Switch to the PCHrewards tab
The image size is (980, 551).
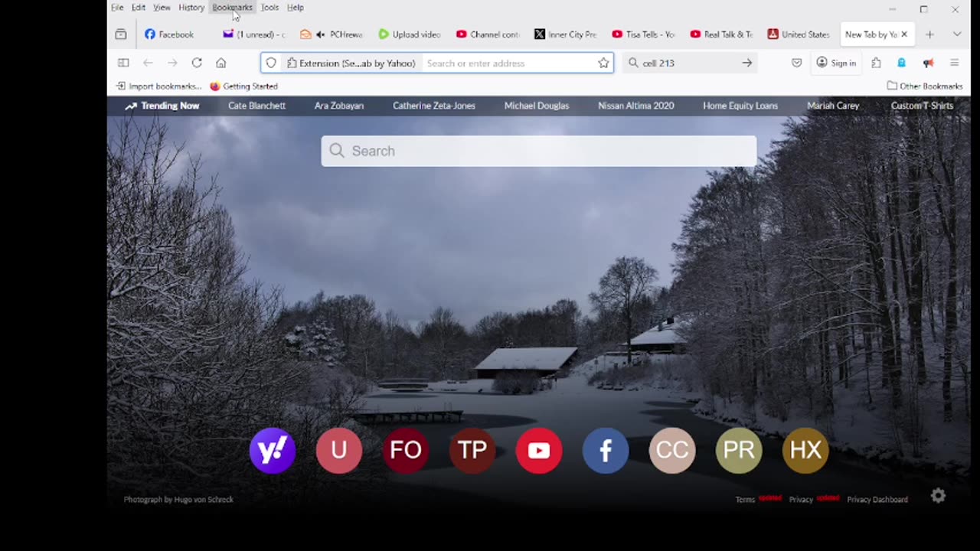click(332, 34)
